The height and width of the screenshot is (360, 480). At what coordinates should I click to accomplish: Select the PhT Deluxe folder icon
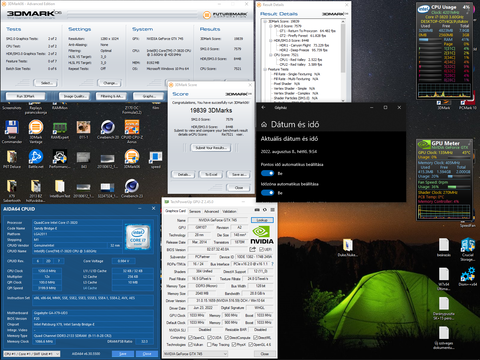(x=12, y=159)
